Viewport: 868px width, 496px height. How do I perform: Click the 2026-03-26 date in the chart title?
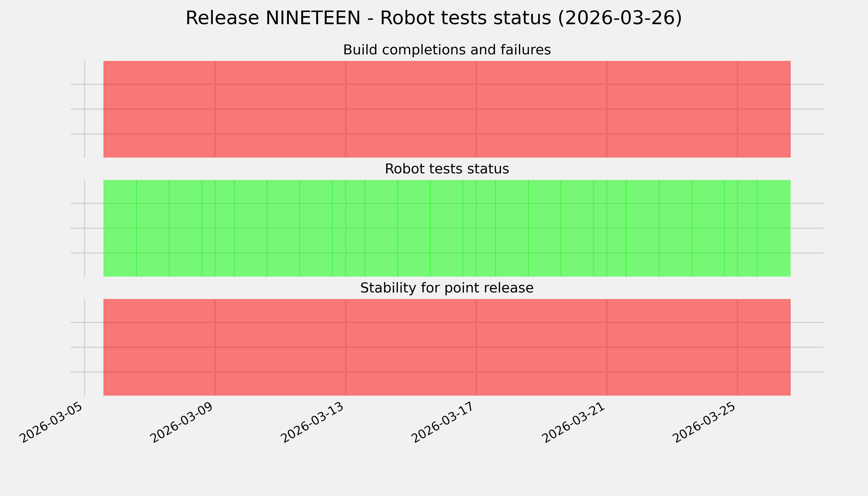(x=619, y=18)
